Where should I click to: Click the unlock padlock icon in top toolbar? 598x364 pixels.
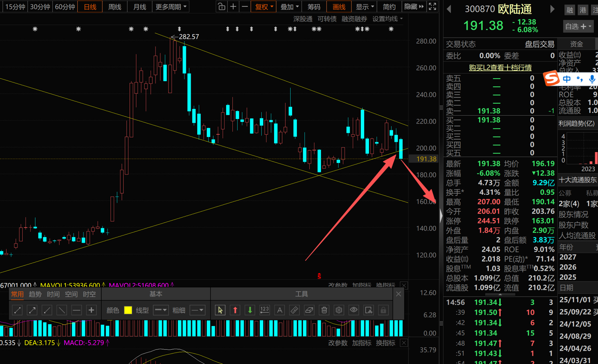221,7
